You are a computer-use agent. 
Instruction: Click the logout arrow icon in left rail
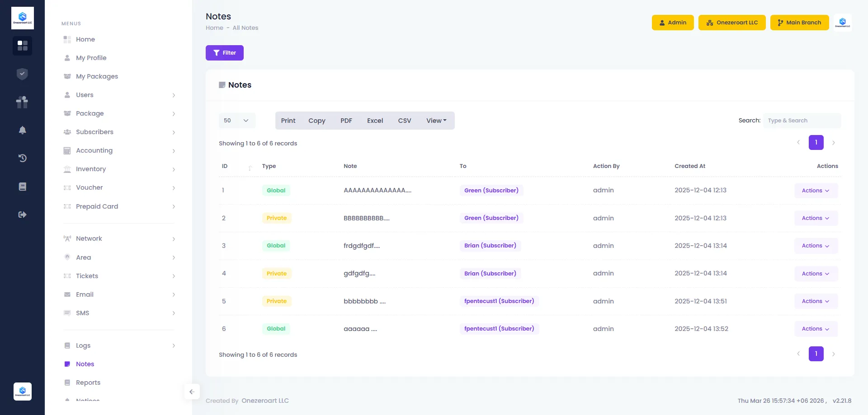(x=22, y=214)
